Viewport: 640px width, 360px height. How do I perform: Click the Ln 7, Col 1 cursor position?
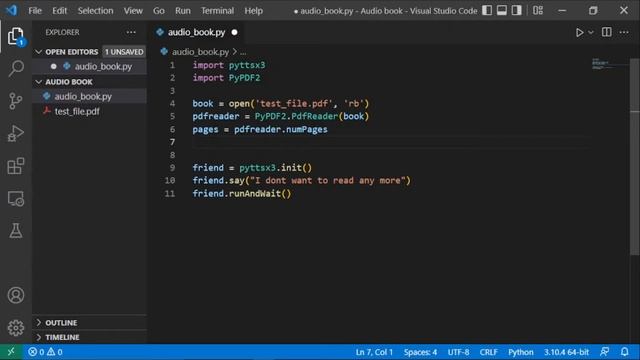[x=374, y=352]
